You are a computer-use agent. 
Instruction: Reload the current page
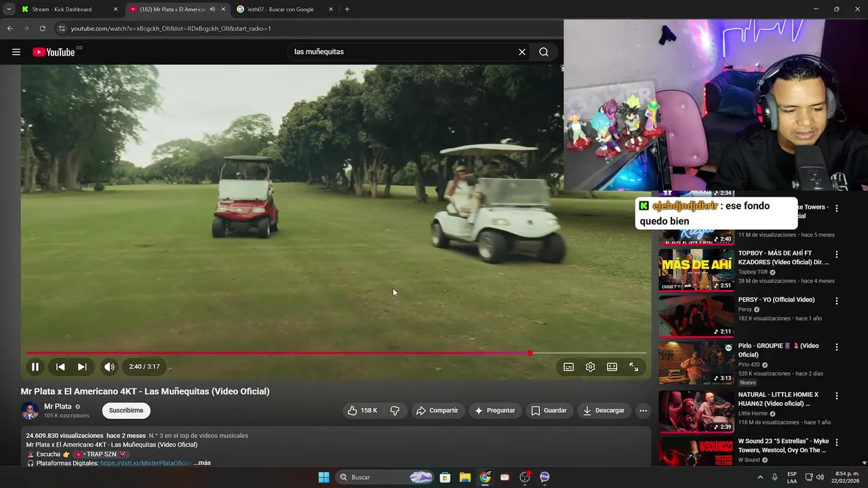pyautogui.click(x=42, y=28)
